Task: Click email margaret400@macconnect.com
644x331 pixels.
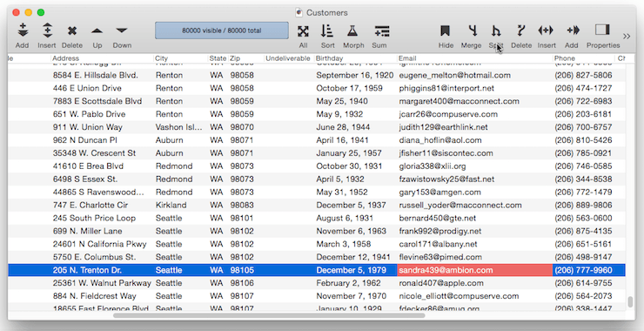Action: tap(460, 101)
